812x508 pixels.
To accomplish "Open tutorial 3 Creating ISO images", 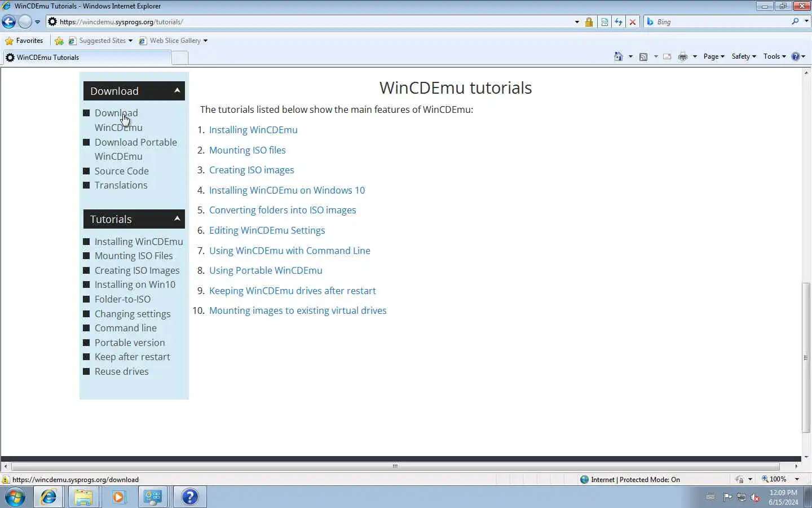I will pos(251,170).
